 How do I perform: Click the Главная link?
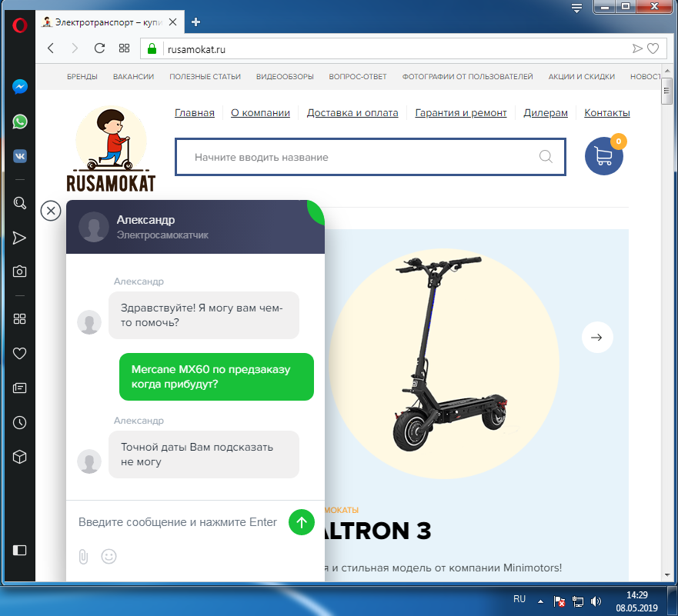click(x=195, y=113)
